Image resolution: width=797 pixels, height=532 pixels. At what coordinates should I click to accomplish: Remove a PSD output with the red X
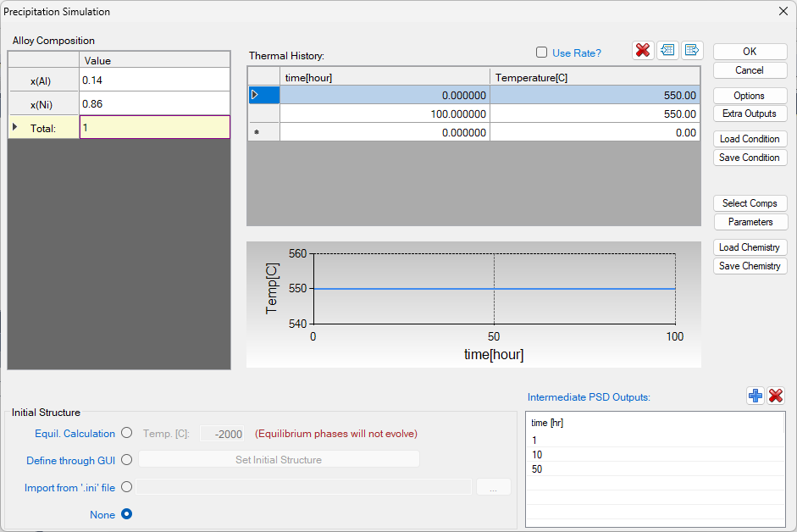(x=776, y=396)
